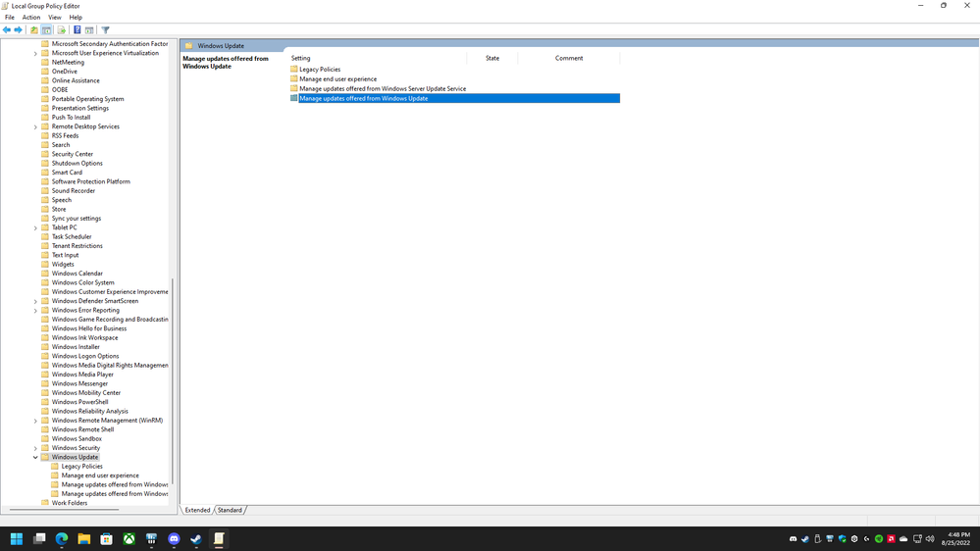Screen dimensions: 980x551
Task: Switch to the Standard tab
Action: (x=230, y=510)
